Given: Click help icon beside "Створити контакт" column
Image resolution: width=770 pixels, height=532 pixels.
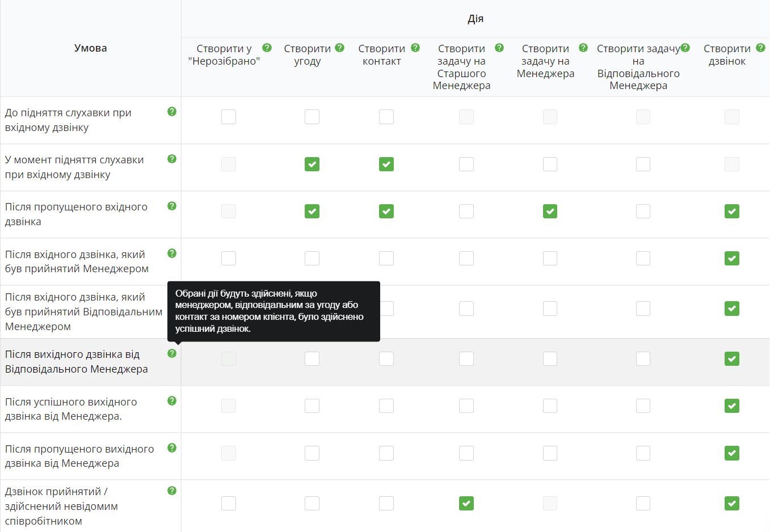Looking at the screenshot, I should pyautogui.click(x=415, y=48).
